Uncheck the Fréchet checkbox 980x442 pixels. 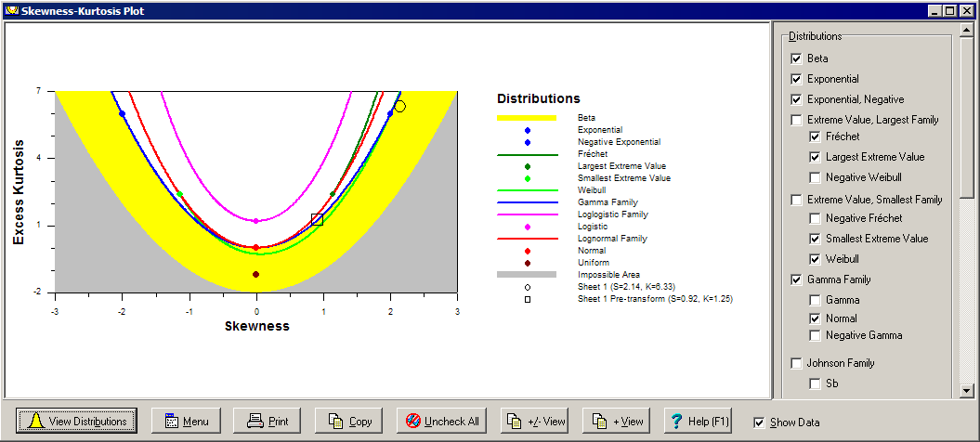click(x=815, y=136)
